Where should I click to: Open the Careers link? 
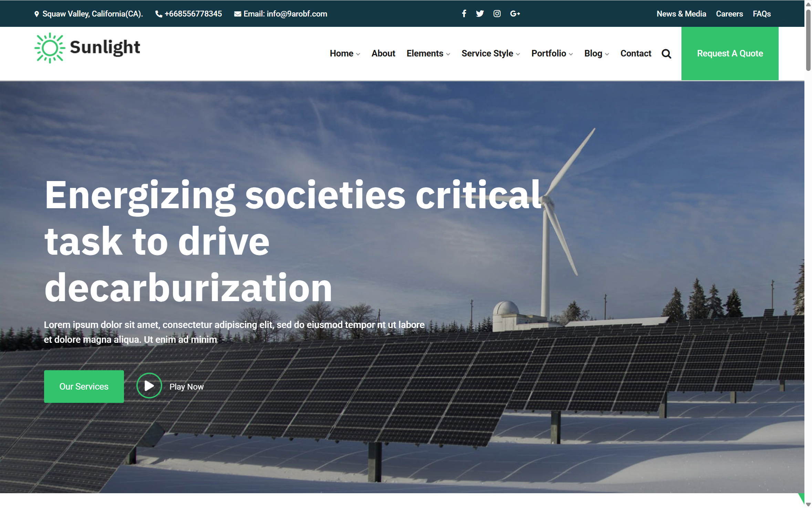coord(729,14)
